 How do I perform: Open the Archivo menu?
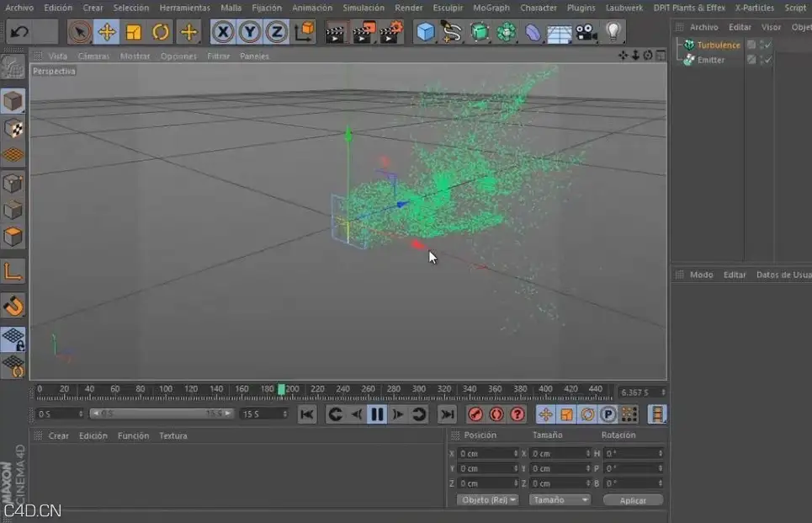19,8
